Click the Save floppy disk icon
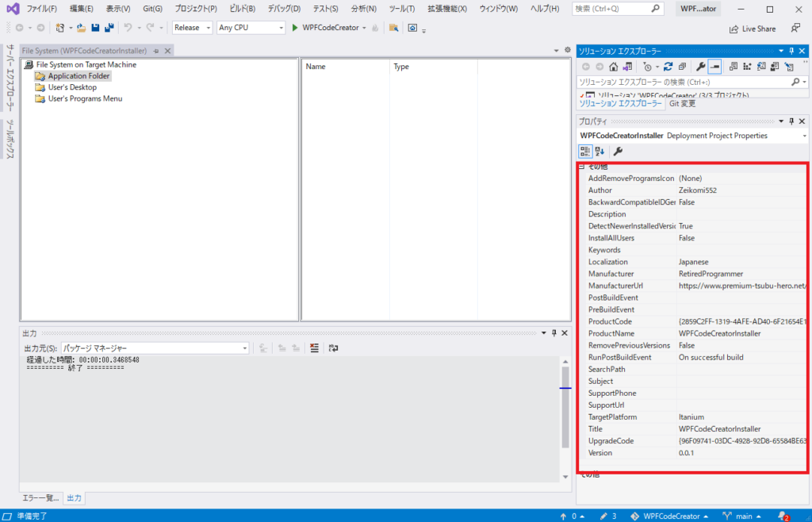This screenshot has width=812, height=522. [95, 28]
